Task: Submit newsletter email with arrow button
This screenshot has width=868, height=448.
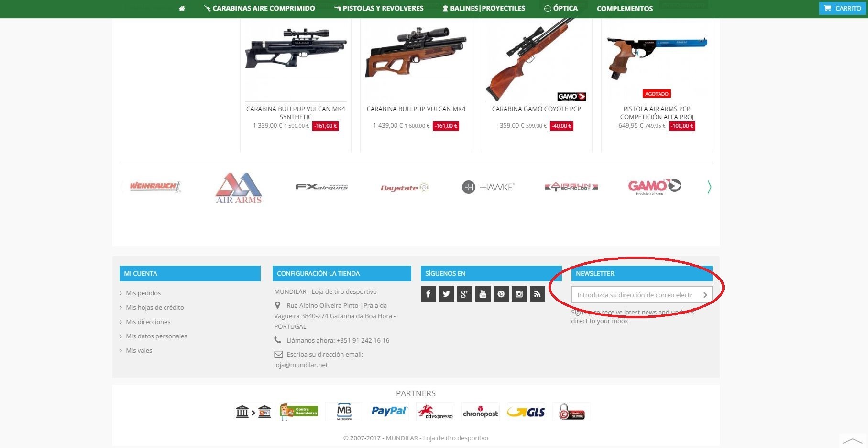Action: click(x=705, y=295)
